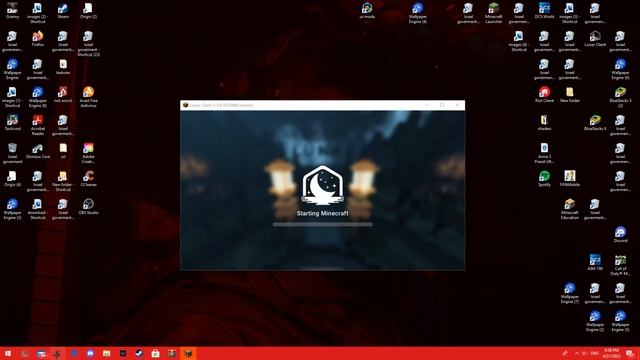Viewport: 640px width, 360px height.
Task: Select the 'New folder' desktop folder
Action: pos(569,94)
